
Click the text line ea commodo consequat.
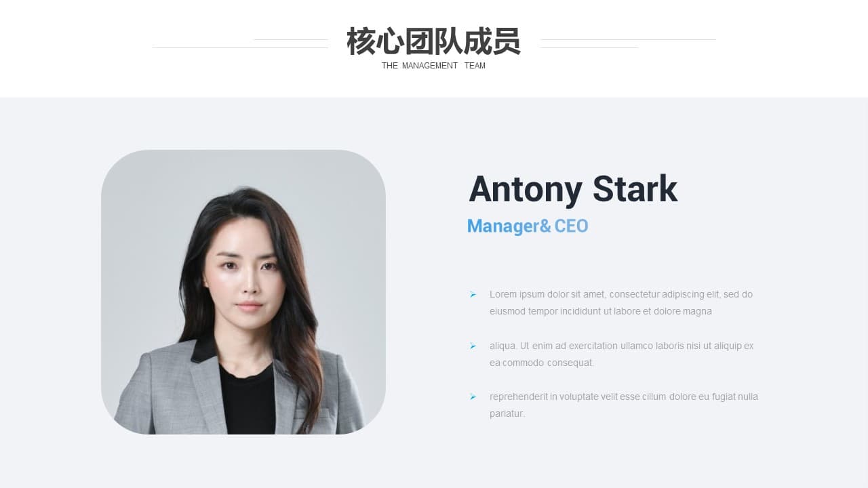[542, 363]
